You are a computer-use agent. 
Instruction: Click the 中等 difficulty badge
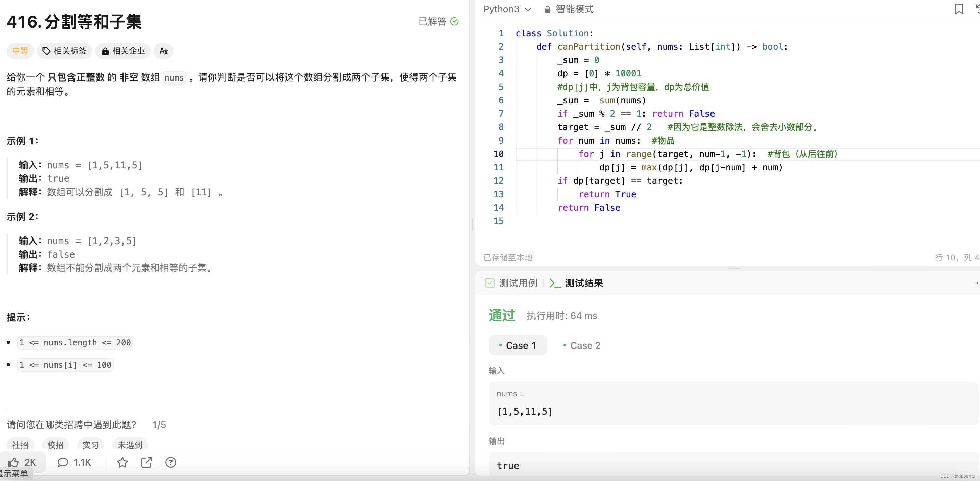[x=20, y=51]
